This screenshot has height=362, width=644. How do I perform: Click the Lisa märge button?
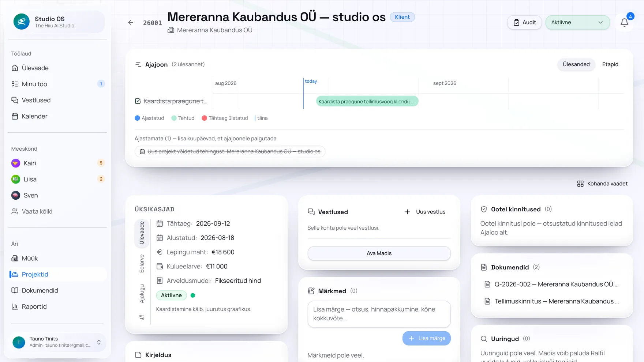point(426,338)
